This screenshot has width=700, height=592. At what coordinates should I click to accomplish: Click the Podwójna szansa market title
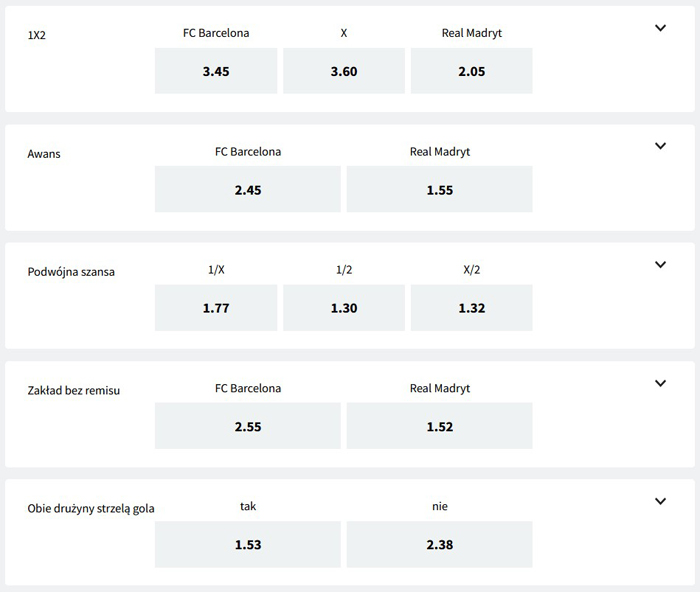tap(71, 272)
